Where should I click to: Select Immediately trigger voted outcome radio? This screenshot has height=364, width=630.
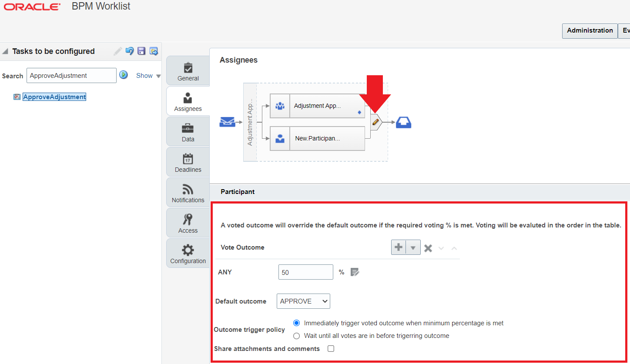coord(297,323)
